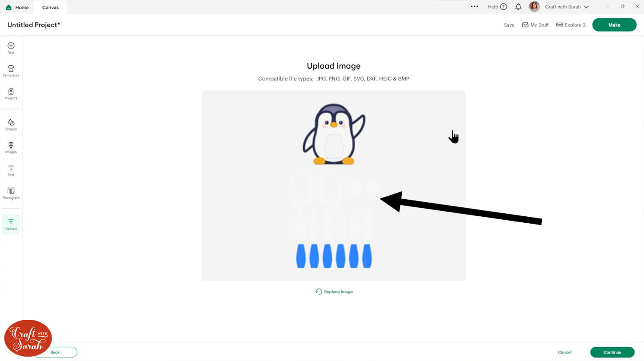Click the Untitled Project title

tap(33, 25)
